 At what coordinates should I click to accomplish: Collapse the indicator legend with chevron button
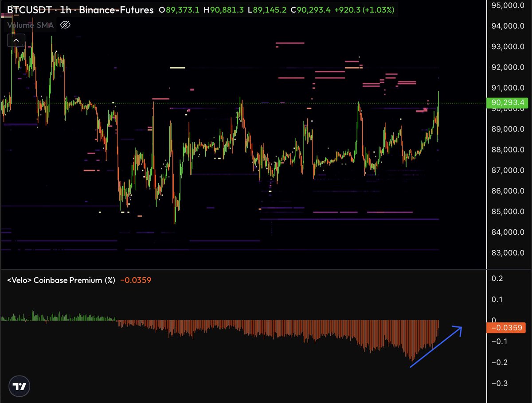(16, 41)
